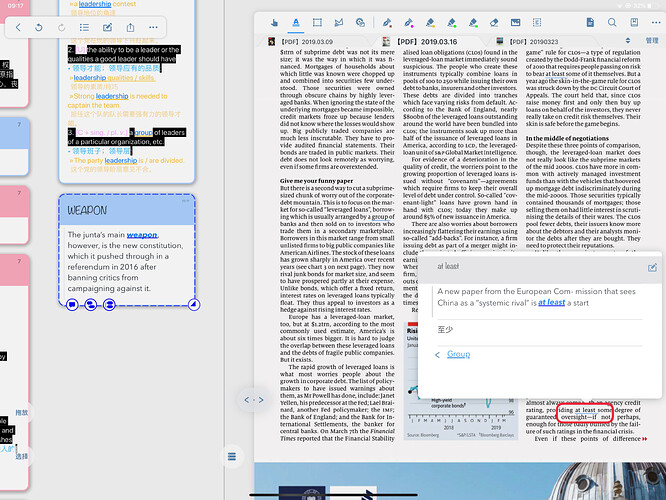Choose the third highlighter marker tool
The image size is (666, 500).
point(473,23)
